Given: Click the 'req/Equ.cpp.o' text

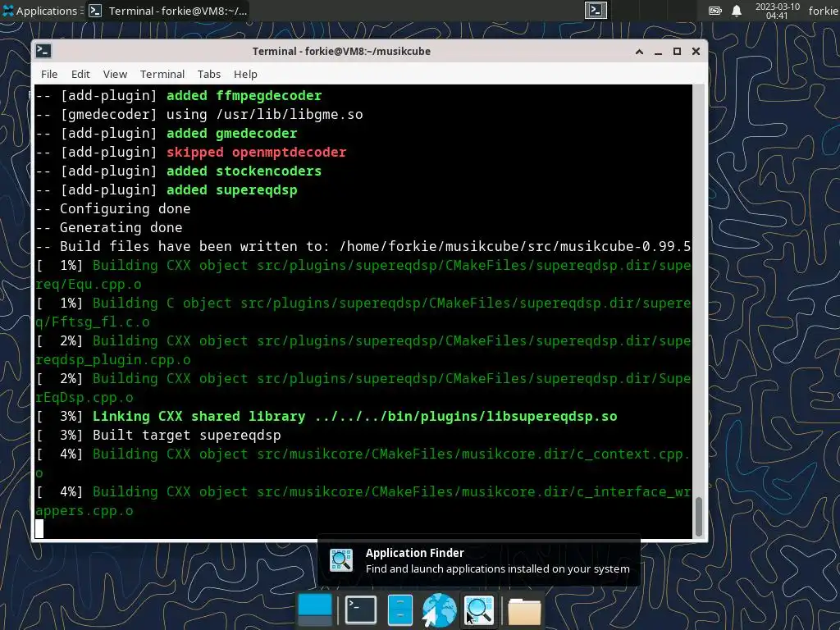Looking at the screenshot, I should click(89, 284).
